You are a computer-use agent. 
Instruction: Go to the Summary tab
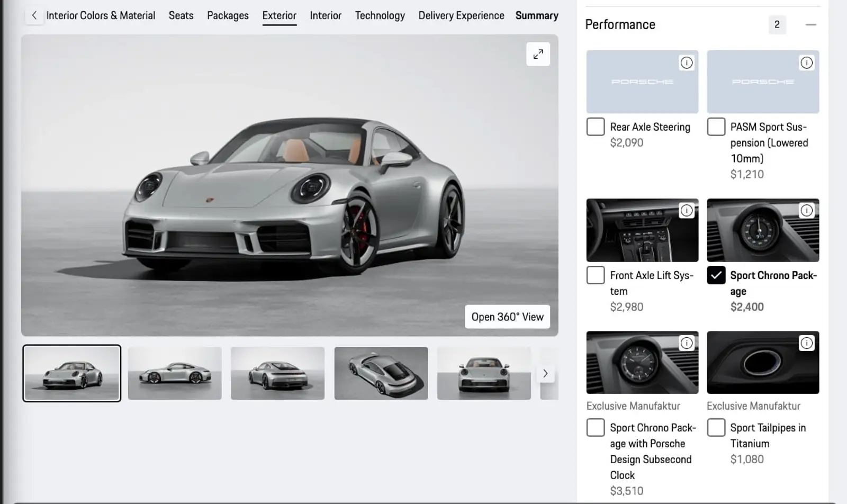click(537, 15)
